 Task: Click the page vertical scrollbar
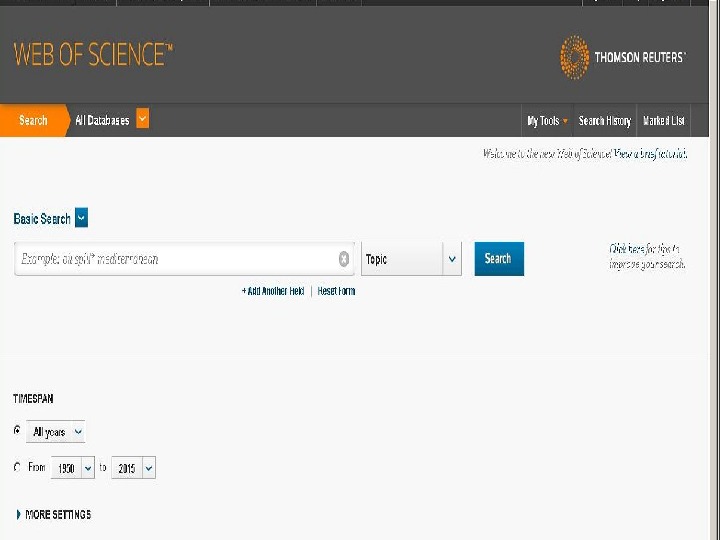[714, 270]
